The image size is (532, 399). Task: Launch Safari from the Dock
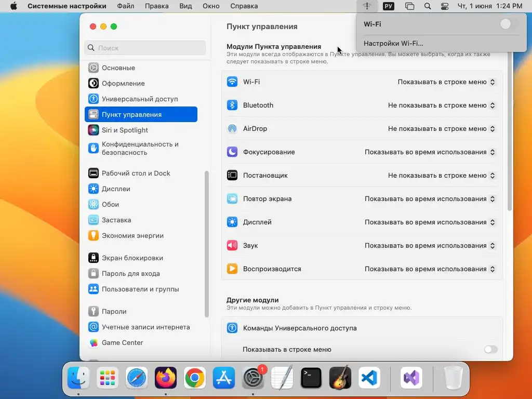(137, 378)
